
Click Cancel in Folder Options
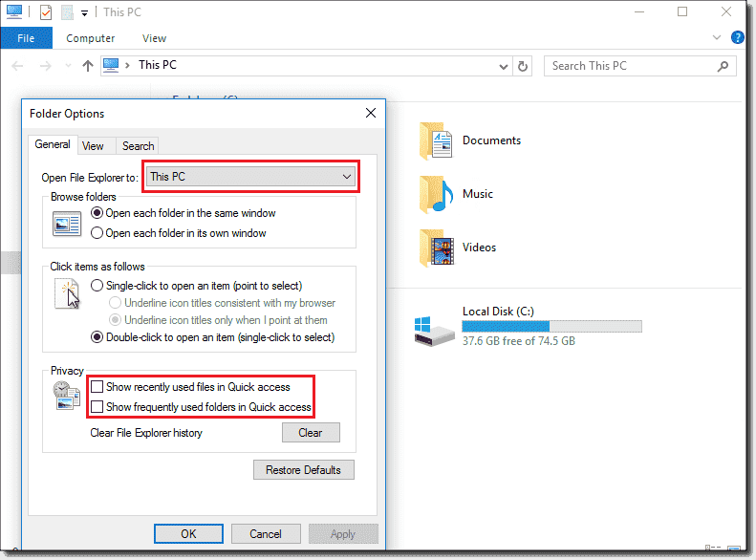point(266,533)
